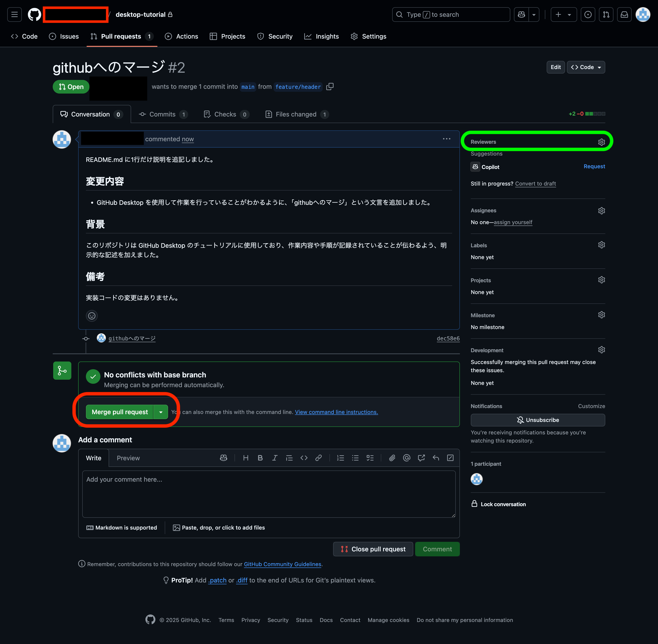Open Copilot chat icon in header

tap(521, 15)
